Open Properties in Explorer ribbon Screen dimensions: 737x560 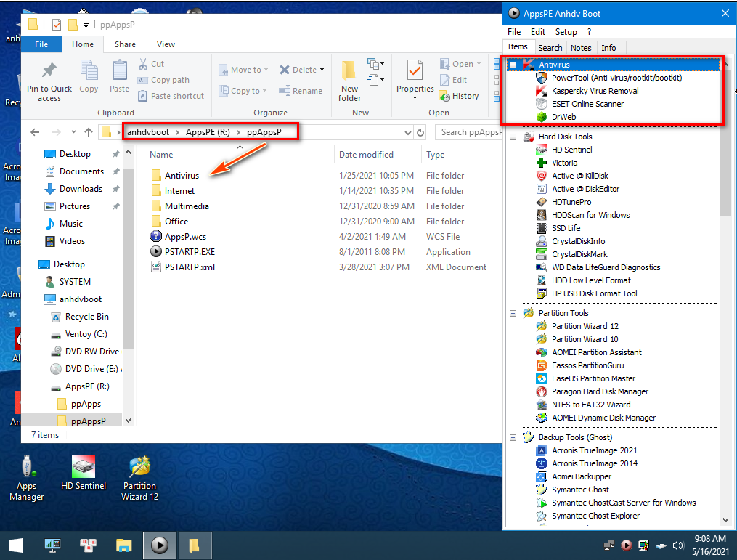(415, 81)
